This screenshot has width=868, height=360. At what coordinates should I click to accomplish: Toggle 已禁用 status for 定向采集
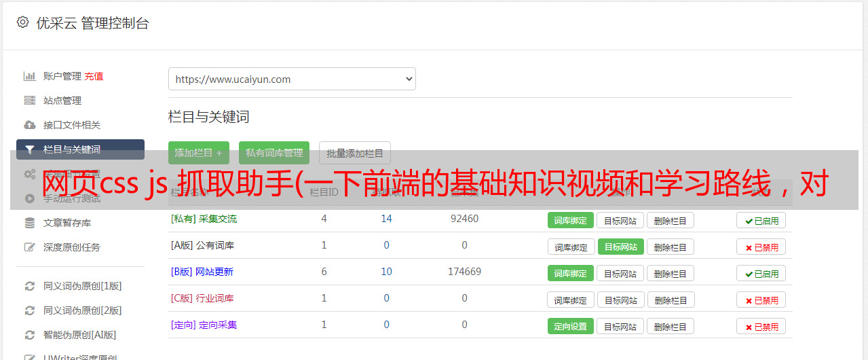(x=761, y=326)
